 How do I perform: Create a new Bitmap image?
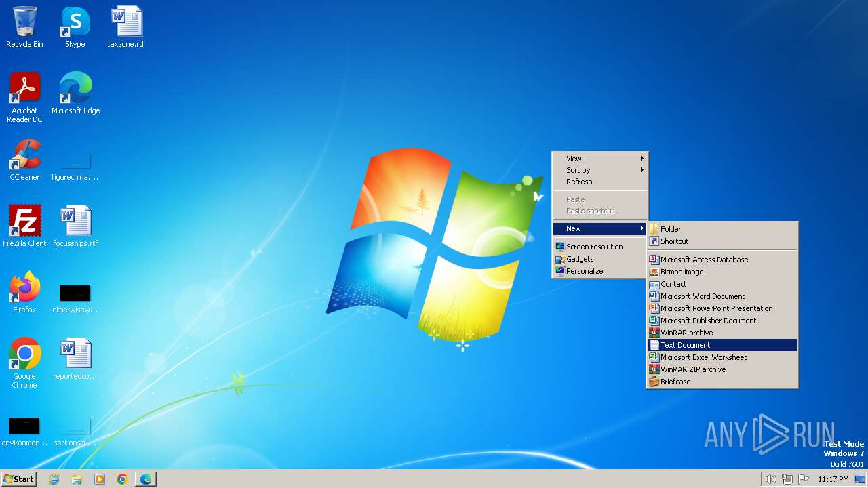722,272
